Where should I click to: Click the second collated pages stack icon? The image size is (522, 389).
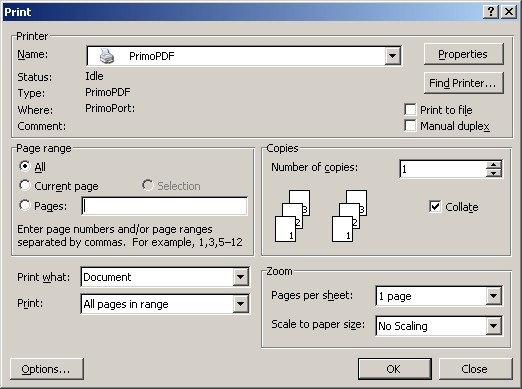(349, 216)
